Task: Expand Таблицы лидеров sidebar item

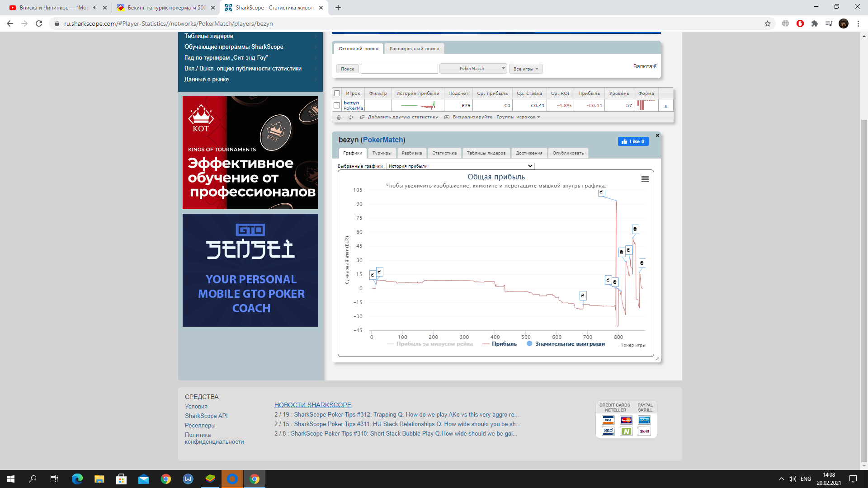Action: click(250, 36)
